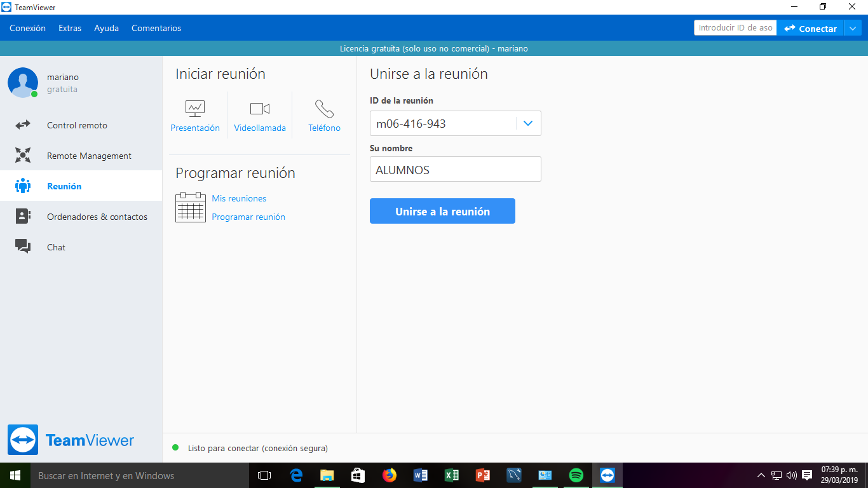Click the Su nombre field with ALUMNOS
868x488 pixels.
coord(456,170)
